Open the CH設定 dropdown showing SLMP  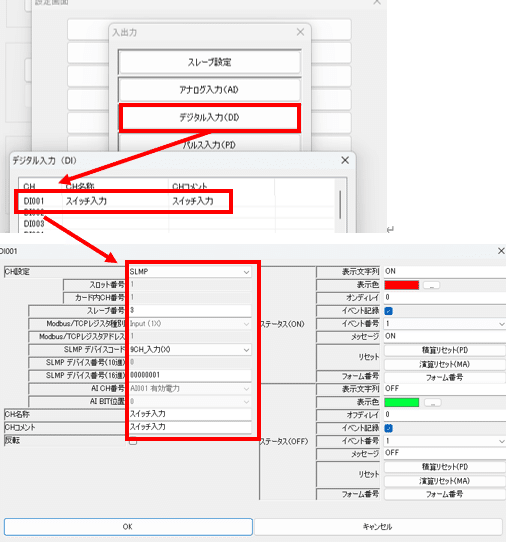[190, 272]
